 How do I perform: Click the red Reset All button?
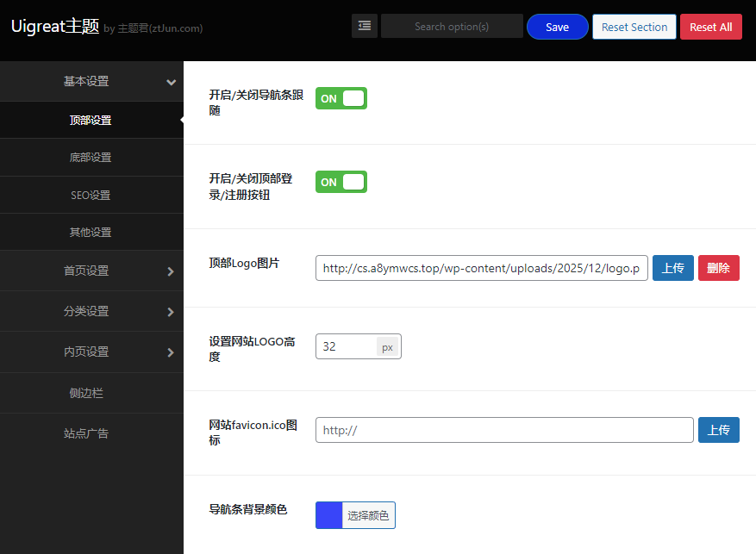click(x=710, y=27)
